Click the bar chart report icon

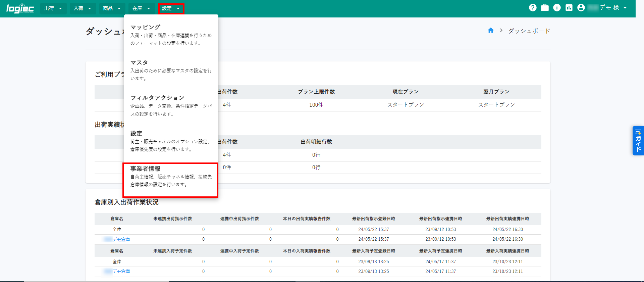(569, 8)
